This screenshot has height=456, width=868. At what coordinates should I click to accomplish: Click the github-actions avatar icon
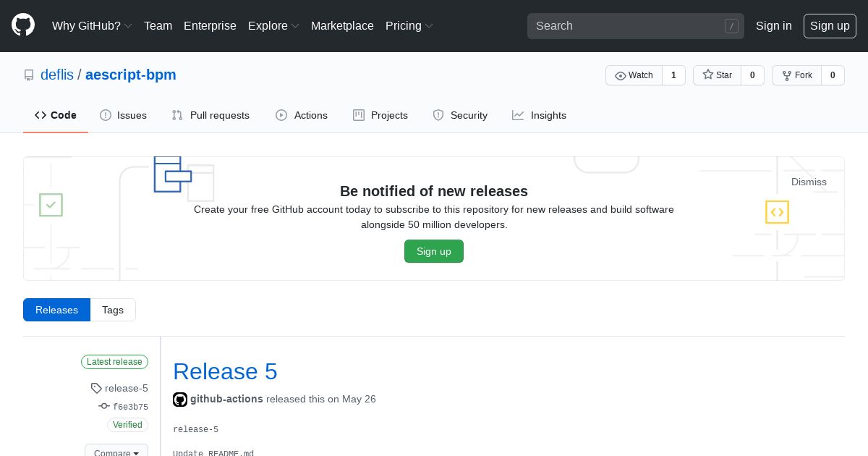(x=180, y=400)
